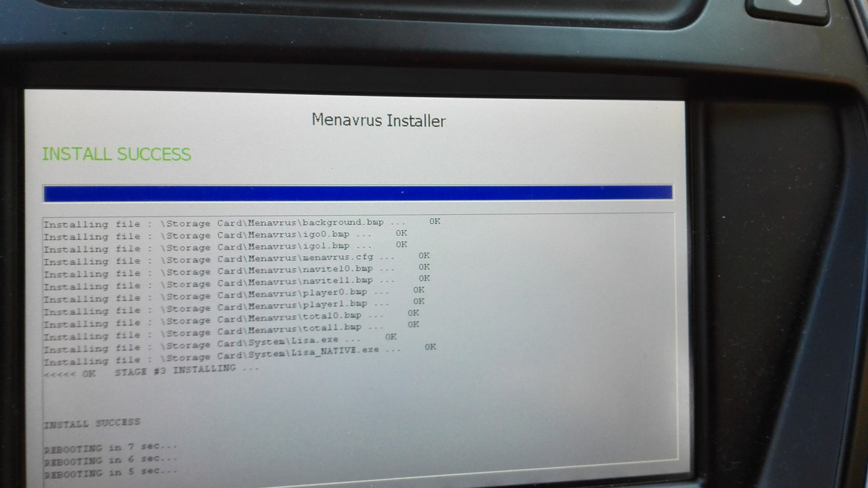Screen dimensions: 868x488
Task: Click the blue installation progress bar
Action: 357,193
